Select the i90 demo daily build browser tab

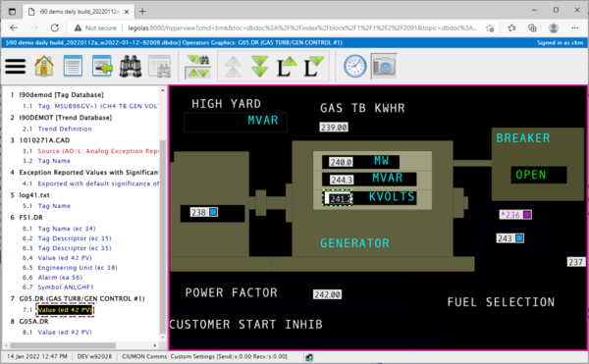click(x=78, y=12)
